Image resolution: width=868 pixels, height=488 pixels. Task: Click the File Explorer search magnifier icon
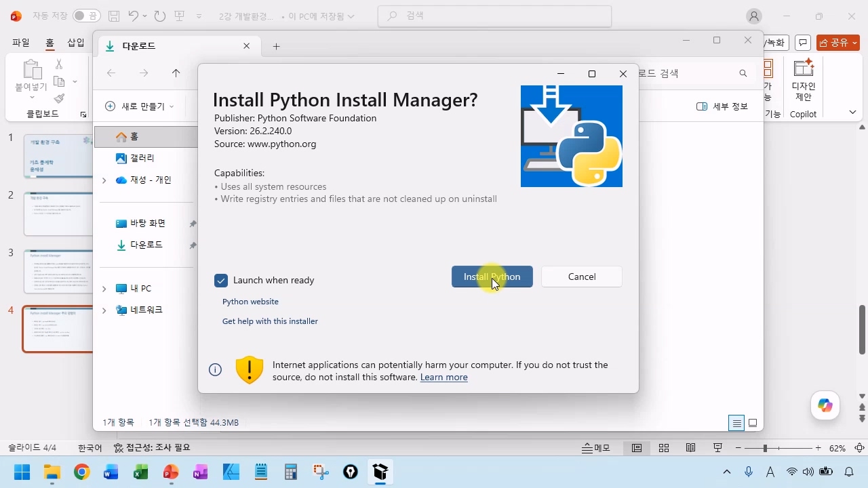[x=743, y=73]
